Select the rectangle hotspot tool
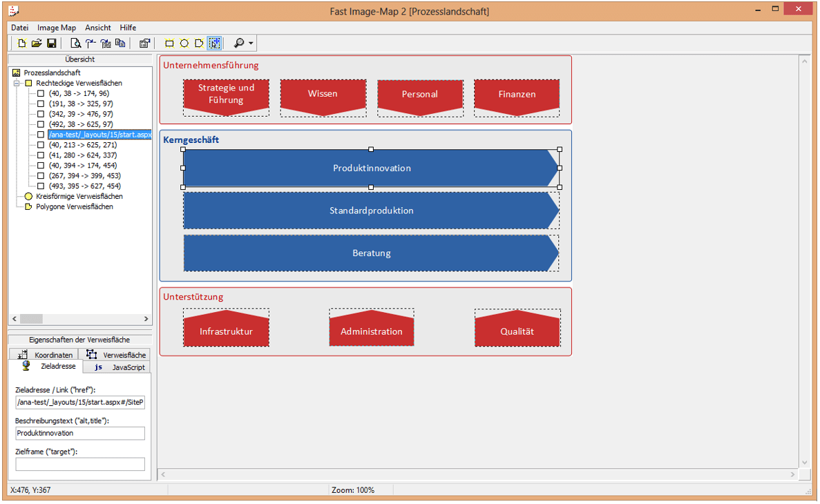This screenshot has width=820, height=504. point(169,43)
